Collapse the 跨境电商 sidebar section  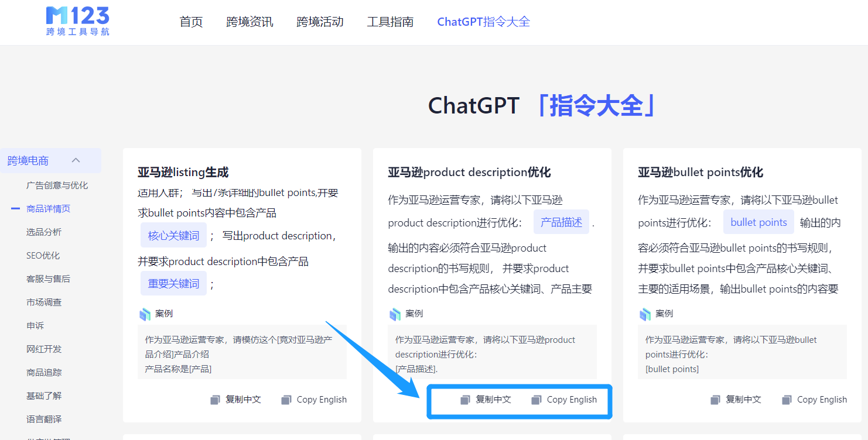tap(75, 160)
